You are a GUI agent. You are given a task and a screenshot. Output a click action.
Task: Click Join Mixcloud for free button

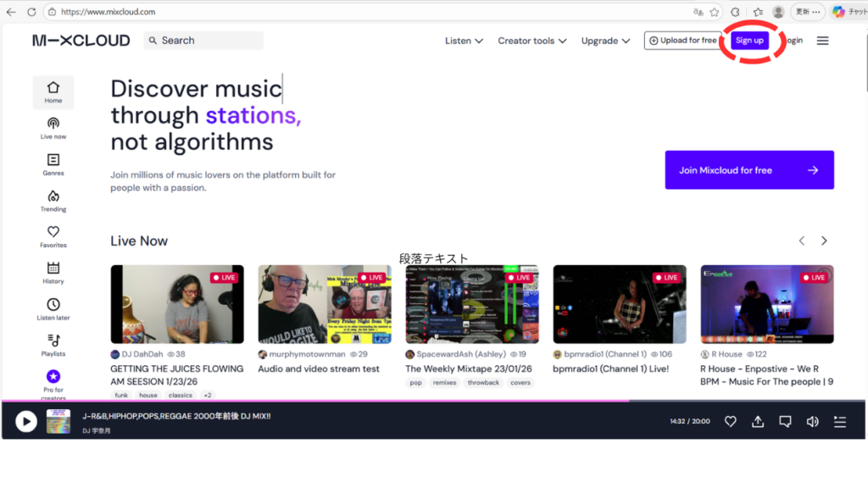click(x=749, y=170)
